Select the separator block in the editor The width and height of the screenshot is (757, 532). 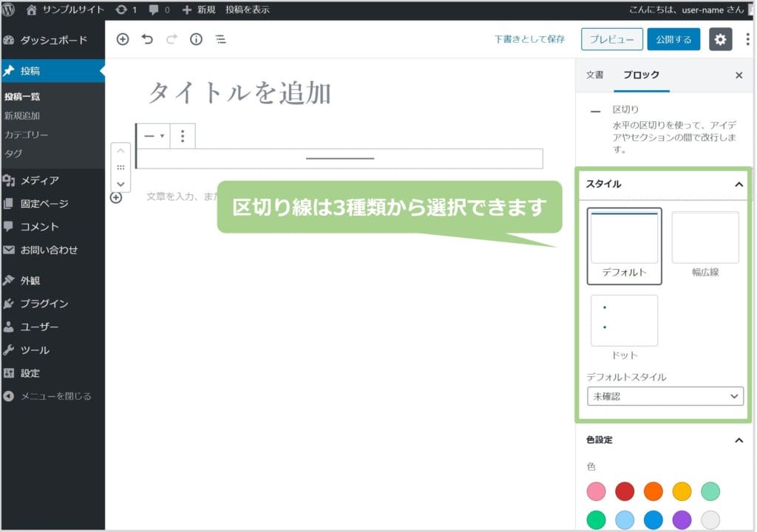pos(340,158)
